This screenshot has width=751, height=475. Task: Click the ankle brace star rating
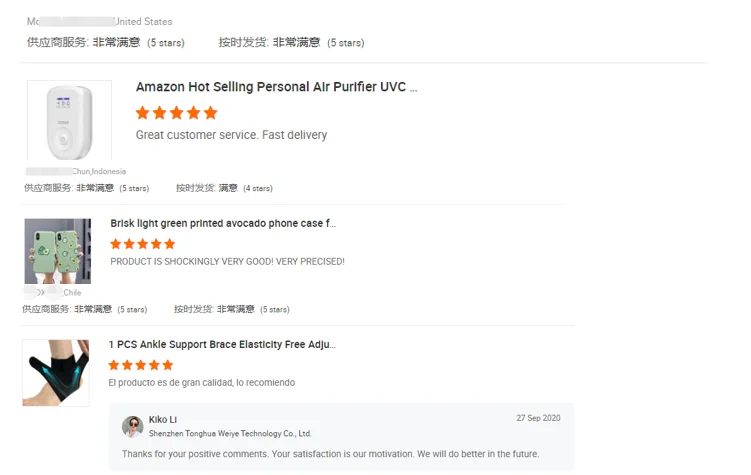point(141,365)
